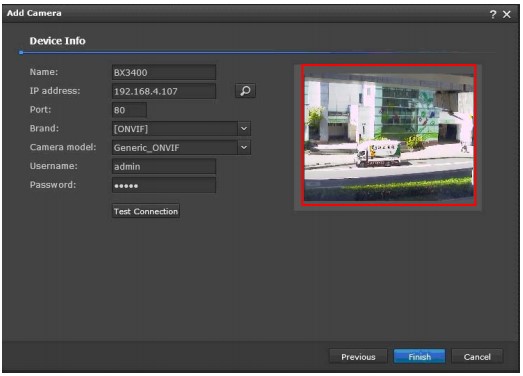Click the "Password:" label
The height and width of the screenshot is (376, 523).
click(53, 184)
